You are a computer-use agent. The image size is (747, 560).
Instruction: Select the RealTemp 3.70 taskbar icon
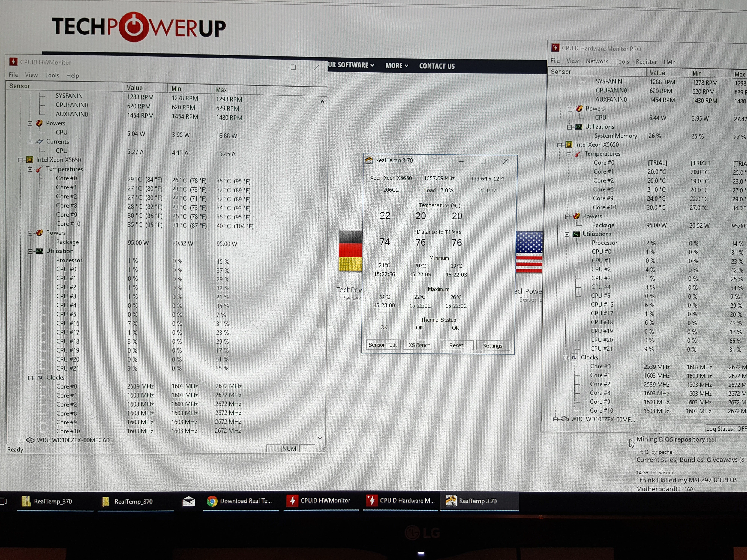pyautogui.click(x=451, y=501)
